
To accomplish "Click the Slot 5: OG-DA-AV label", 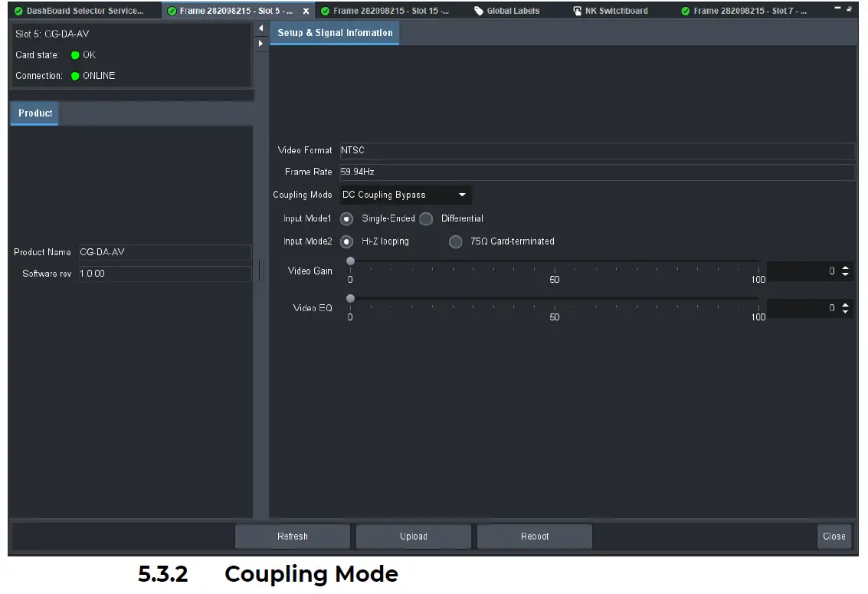I will (52, 34).
